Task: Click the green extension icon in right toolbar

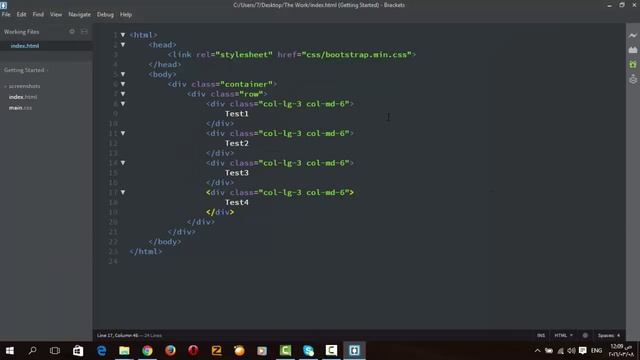Action: (633, 64)
